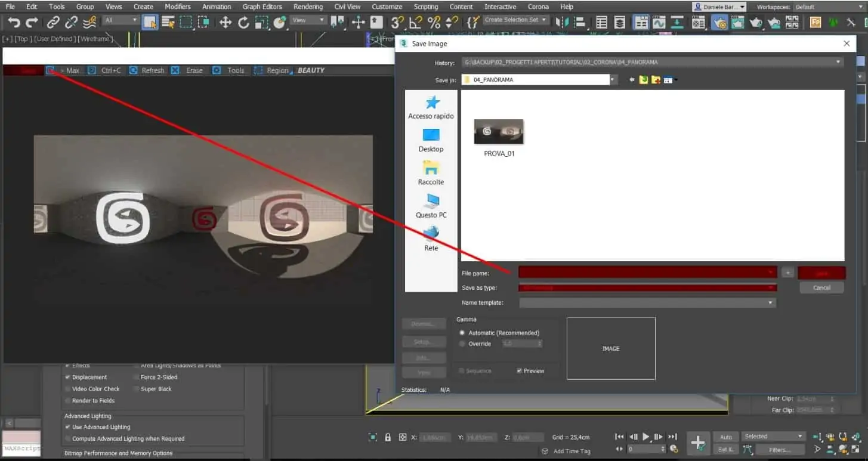
Task: Click the Auto key button
Action: pyautogui.click(x=725, y=437)
